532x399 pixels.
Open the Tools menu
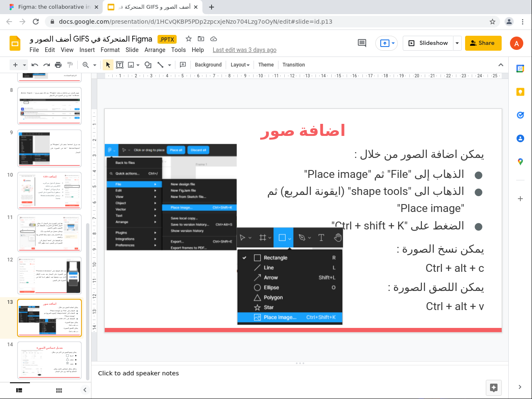[179, 50]
